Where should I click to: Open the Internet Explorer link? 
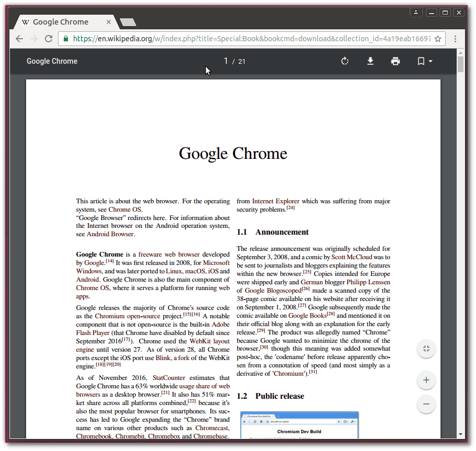[x=276, y=201]
